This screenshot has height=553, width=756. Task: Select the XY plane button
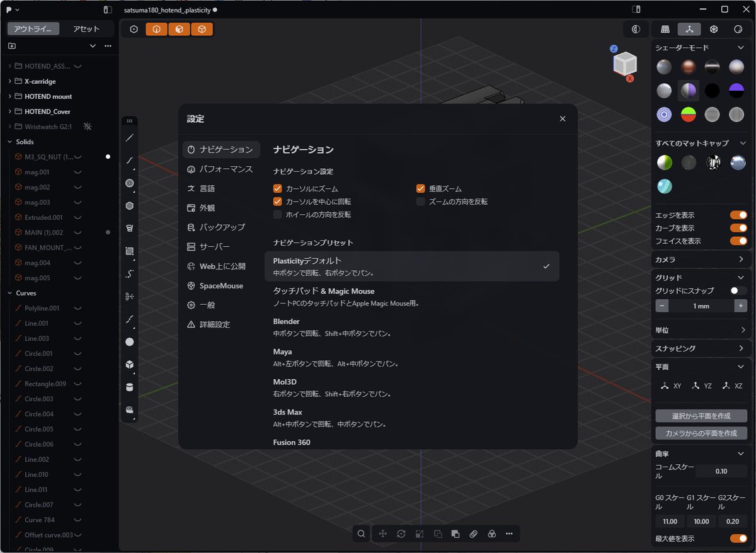click(x=671, y=385)
